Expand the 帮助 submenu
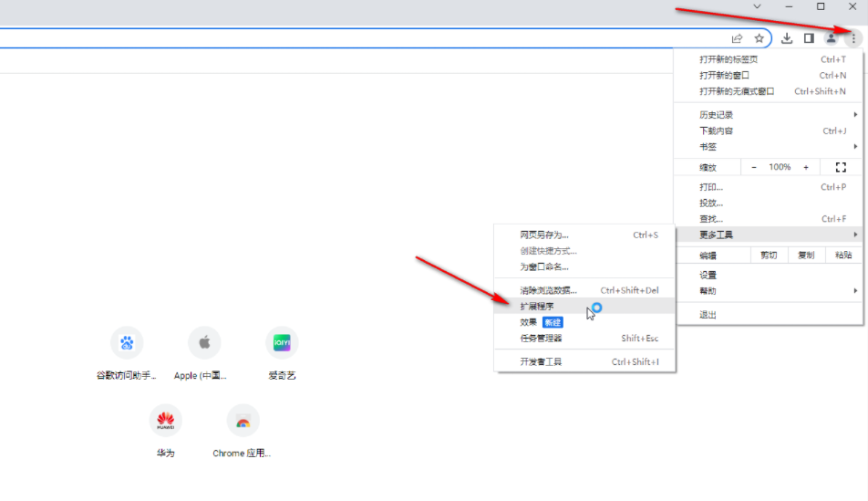 click(769, 291)
